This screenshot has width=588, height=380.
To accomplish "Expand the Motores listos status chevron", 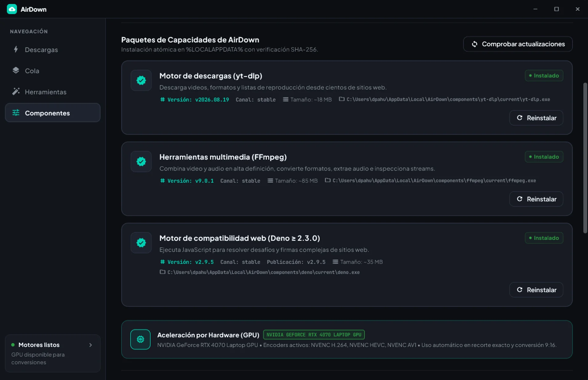I will (x=91, y=345).
